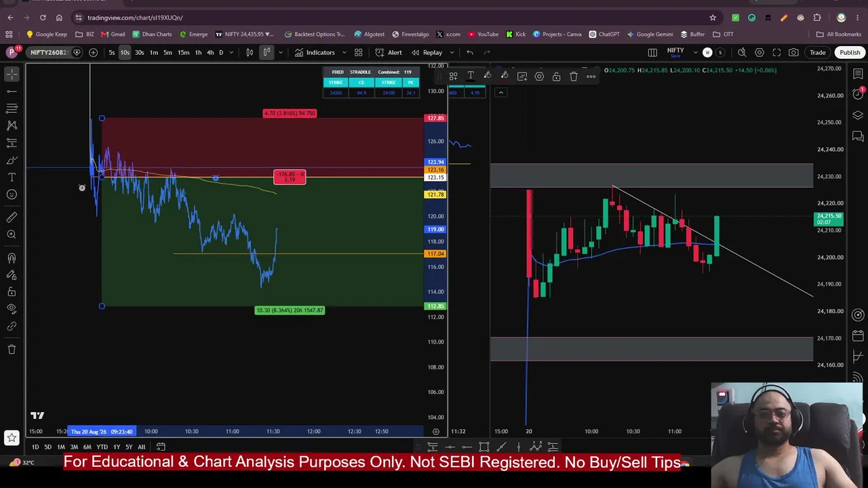Open Google Keep bookmark
The width and height of the screenshot is (868, 488).
(46, 34)
